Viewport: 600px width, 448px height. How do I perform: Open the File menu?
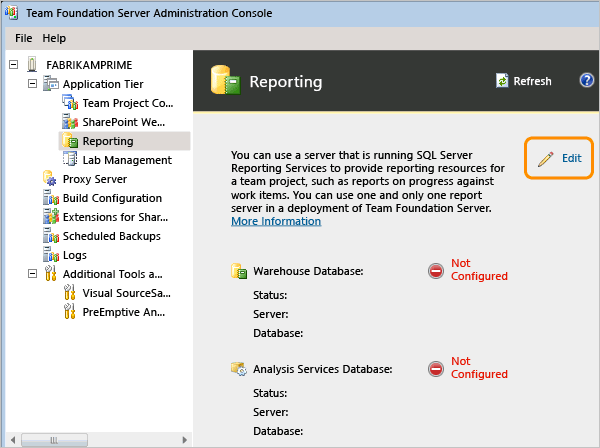pos(24,38)
